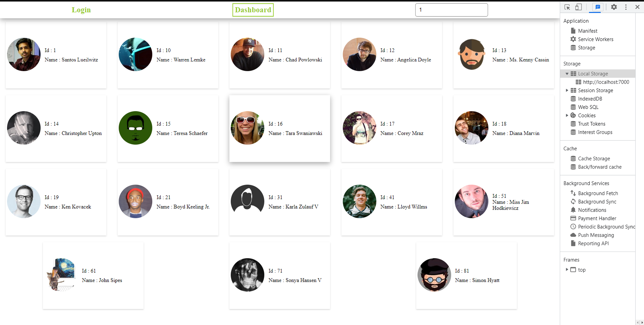Image resolution: width=644 pixels, height=325 pixels.
Task: Expand the top frame arrow
Action: tap(567, 270)
